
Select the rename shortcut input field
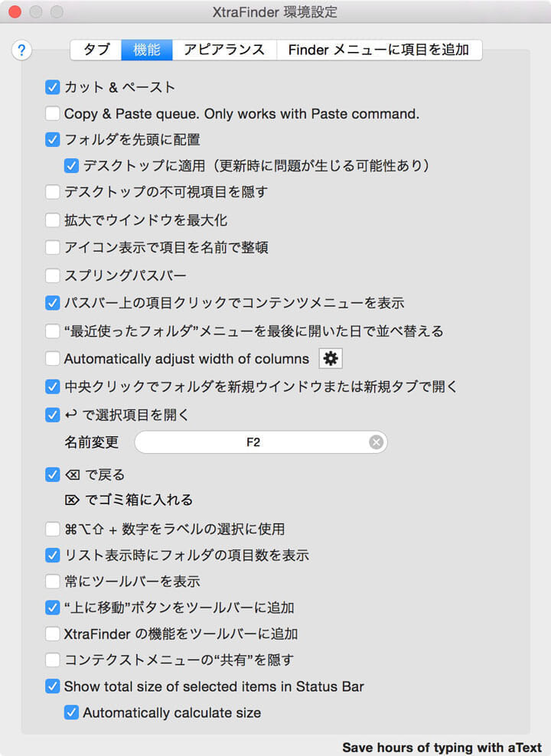point(260,442)
